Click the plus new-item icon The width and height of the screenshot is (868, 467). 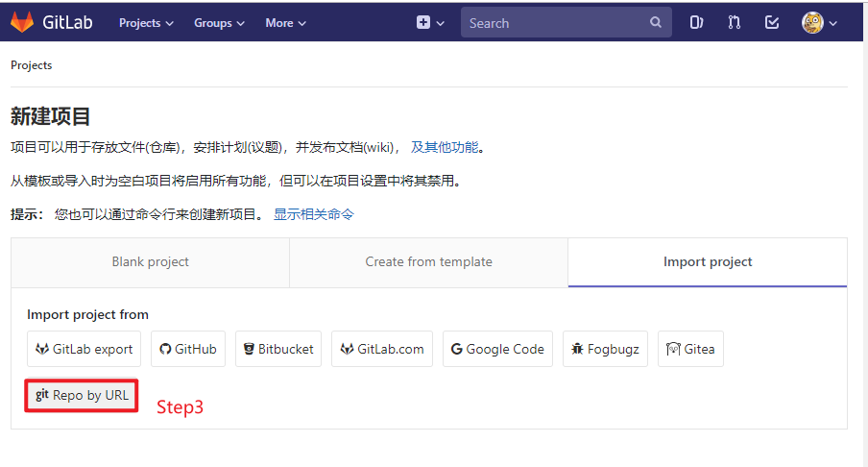pyautogui.click(x=423, y=22)
